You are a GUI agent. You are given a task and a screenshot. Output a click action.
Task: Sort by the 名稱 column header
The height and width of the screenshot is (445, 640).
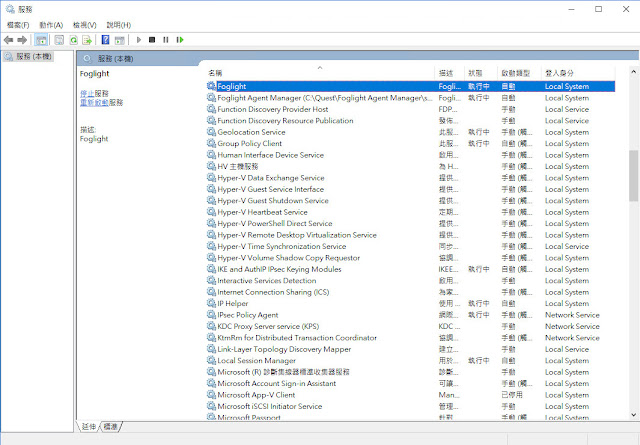[321, 73]
